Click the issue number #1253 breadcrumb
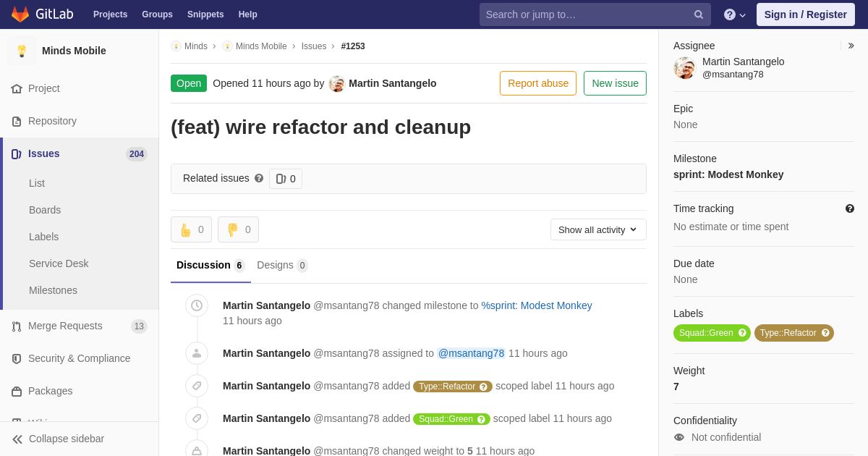Image resolution: width=868 pixels, height=456 pixels. click(x=353, y=46)
